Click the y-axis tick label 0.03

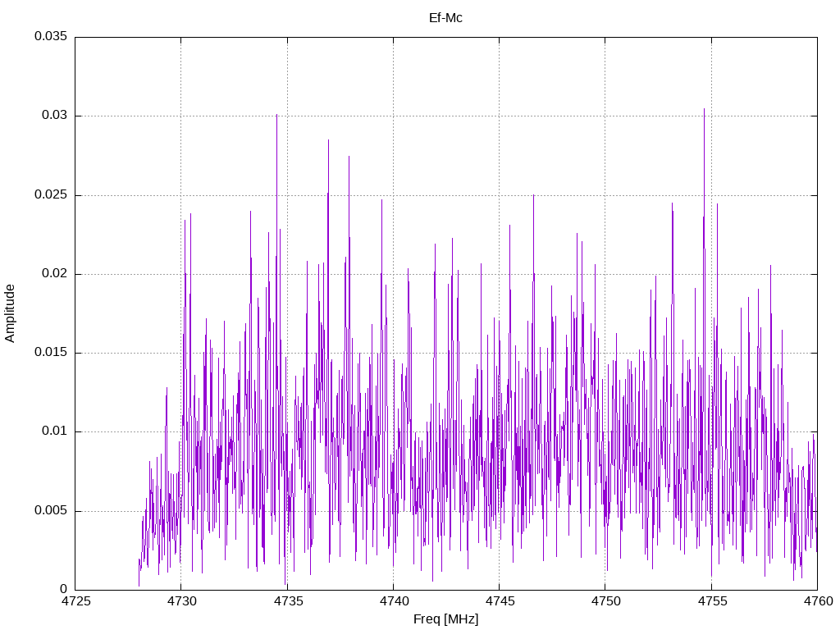point(55,115)
